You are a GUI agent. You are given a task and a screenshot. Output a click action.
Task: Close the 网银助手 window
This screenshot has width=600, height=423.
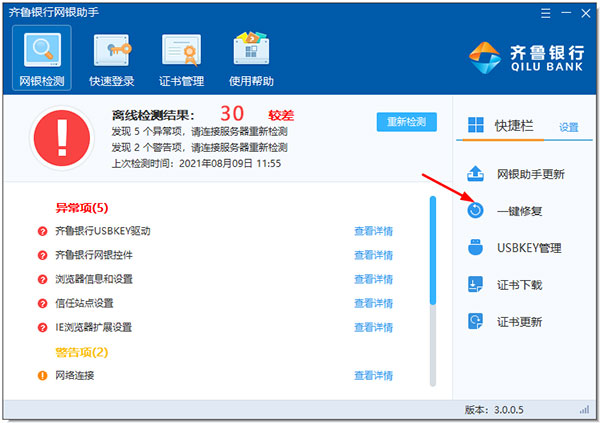point(585,13)
